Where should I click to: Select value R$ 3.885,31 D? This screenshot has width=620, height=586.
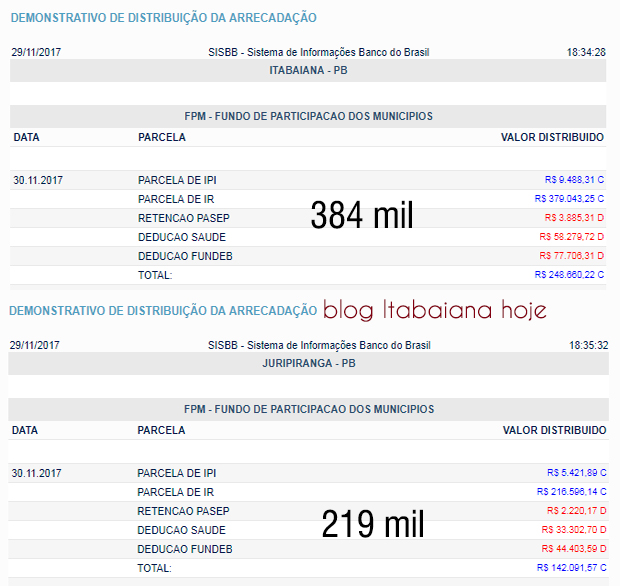pyautogui.click(x=574, y=218)
